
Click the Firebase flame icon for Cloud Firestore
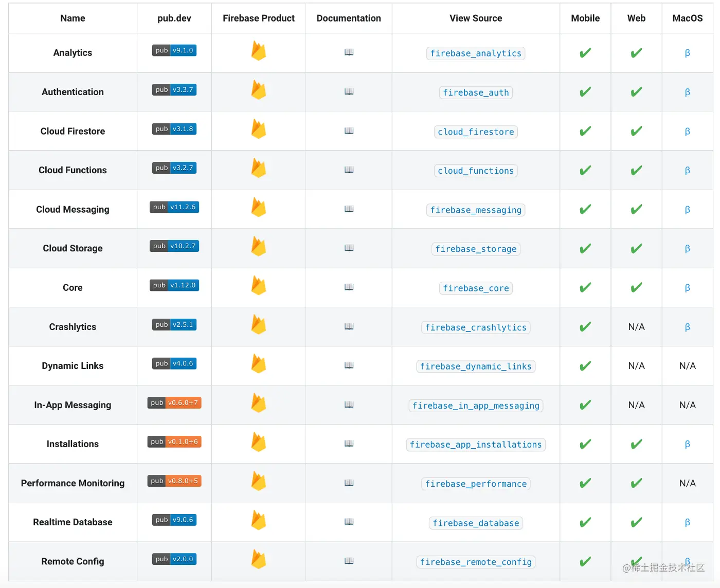point(259,130)
